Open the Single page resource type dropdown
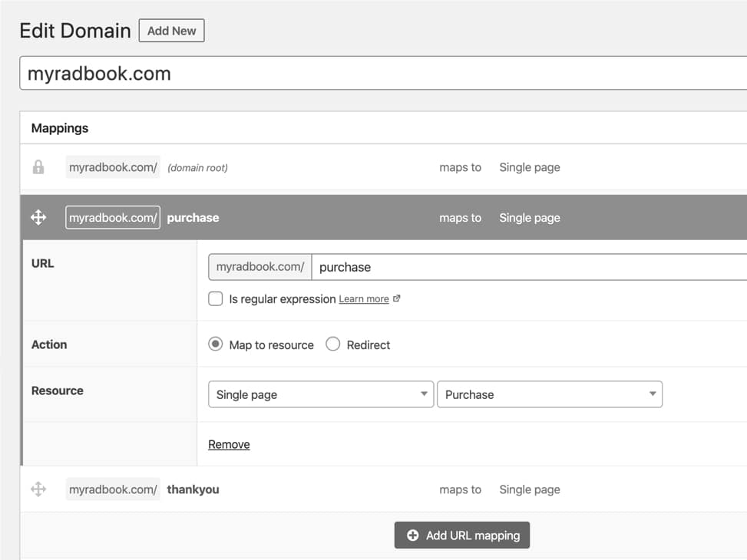Screen dimensions: 747x560 [320, 394]
